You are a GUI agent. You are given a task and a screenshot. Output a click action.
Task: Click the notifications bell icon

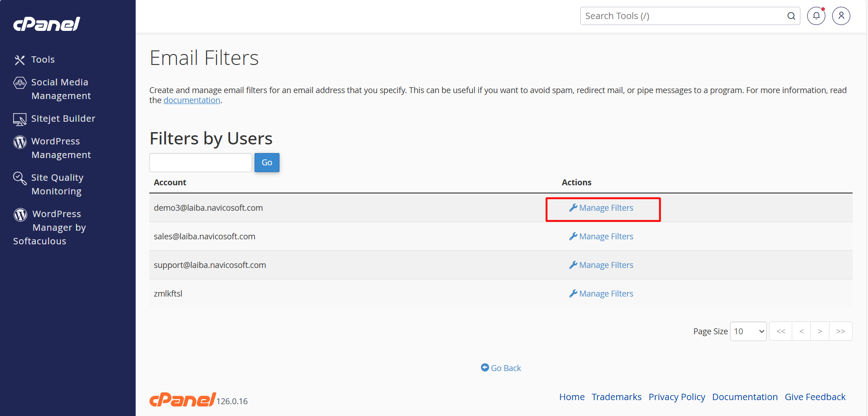coord(816,16)
